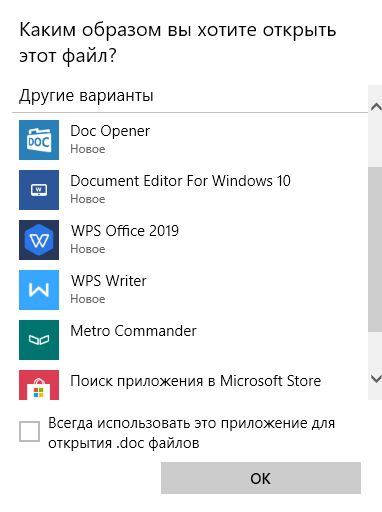The height and width of the screenshot is (512, 382).
Task: Enable always use this app for .doc files
Action: pos(29,431)
